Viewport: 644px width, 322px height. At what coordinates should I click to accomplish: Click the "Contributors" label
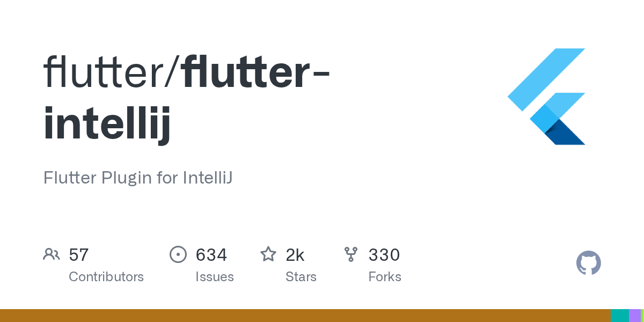106,277
